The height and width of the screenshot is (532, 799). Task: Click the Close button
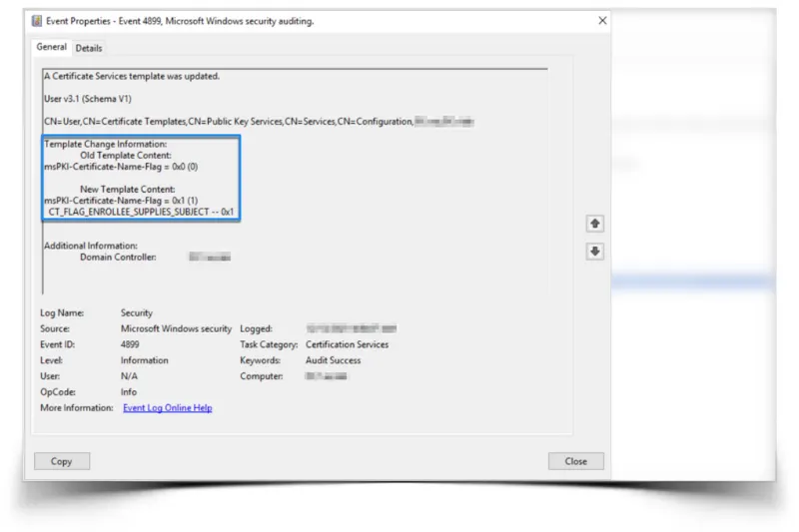point(576,461)
